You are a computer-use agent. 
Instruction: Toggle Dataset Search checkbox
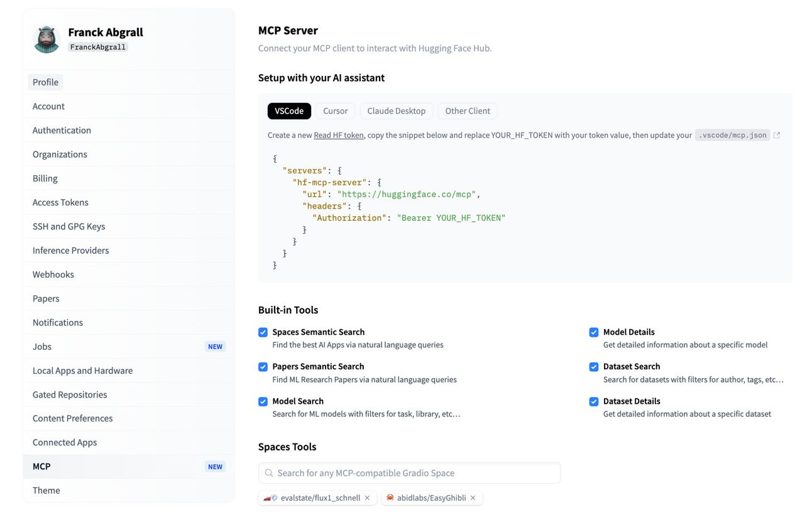(x=594, y=367)
